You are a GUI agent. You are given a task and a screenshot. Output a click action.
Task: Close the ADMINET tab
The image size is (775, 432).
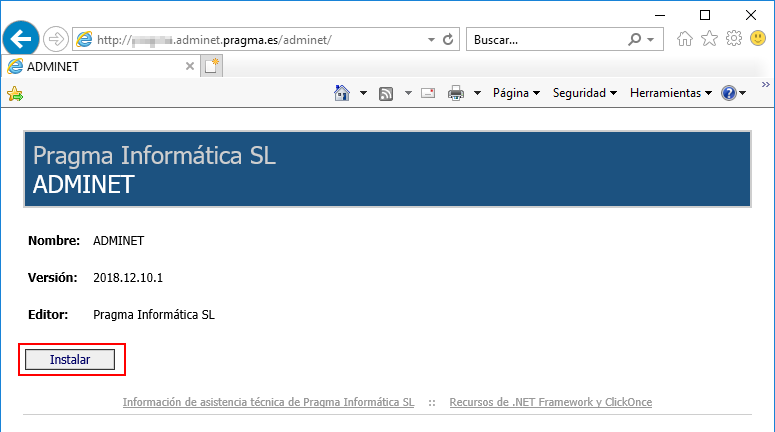pos(190,66)
